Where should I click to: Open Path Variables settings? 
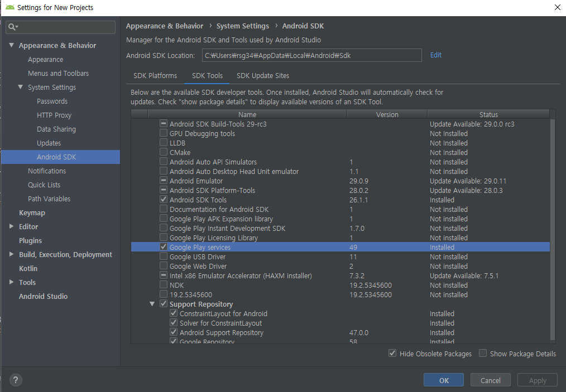click(49, 199)
